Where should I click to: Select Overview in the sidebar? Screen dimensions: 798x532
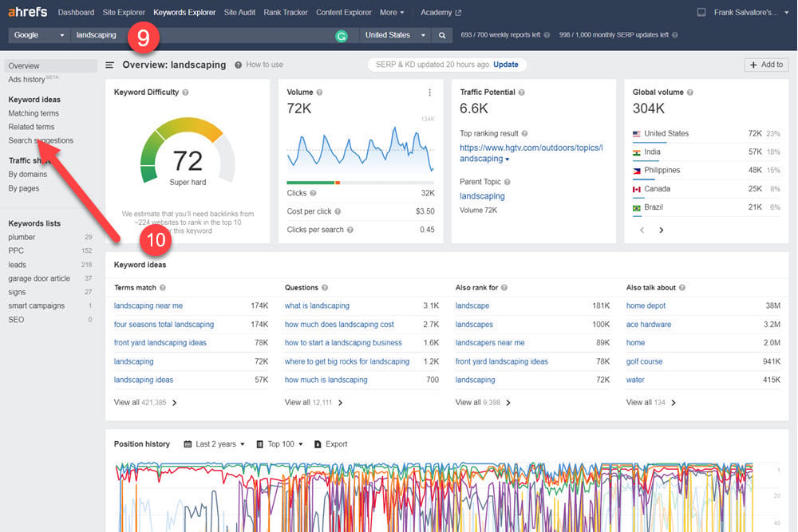(x=49, y=65)
